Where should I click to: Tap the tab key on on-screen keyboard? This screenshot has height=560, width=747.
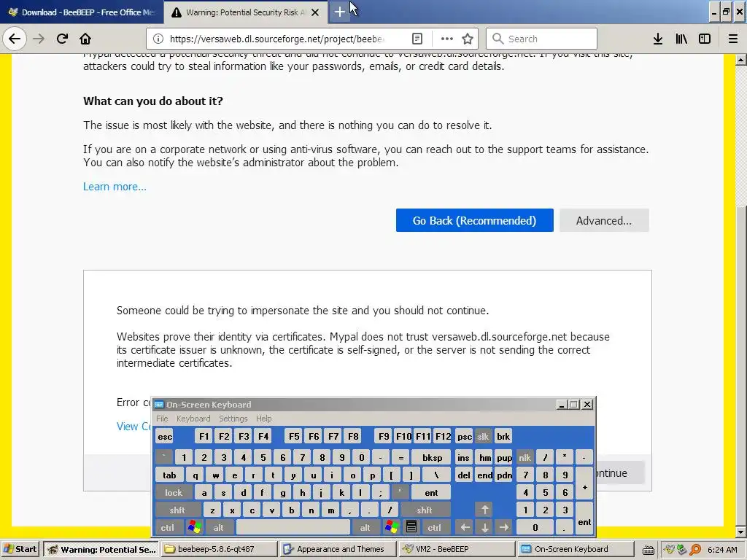169,475
